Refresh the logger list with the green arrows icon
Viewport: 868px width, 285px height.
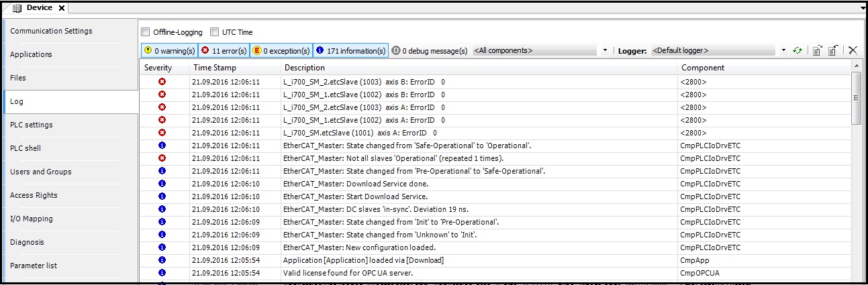[798, 50]
